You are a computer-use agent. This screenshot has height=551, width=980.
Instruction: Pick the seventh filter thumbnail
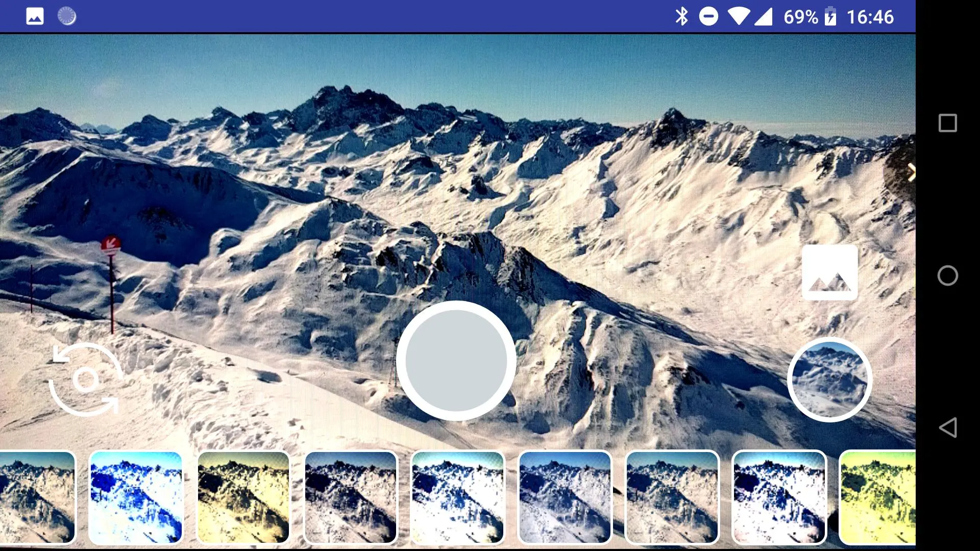[x=672, y=497]
